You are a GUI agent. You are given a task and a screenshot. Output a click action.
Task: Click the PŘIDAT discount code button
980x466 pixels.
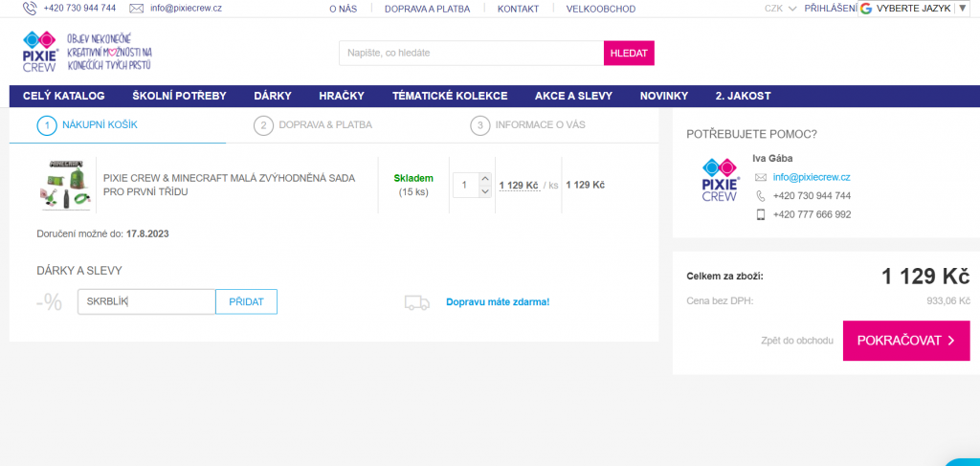pyautogui.click(x=246, y=301)
